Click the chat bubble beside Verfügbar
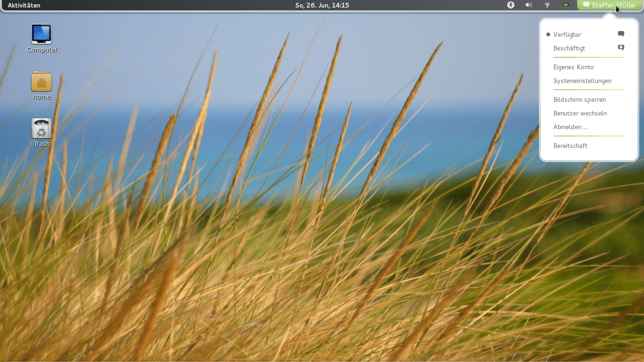 click(621, 34)
